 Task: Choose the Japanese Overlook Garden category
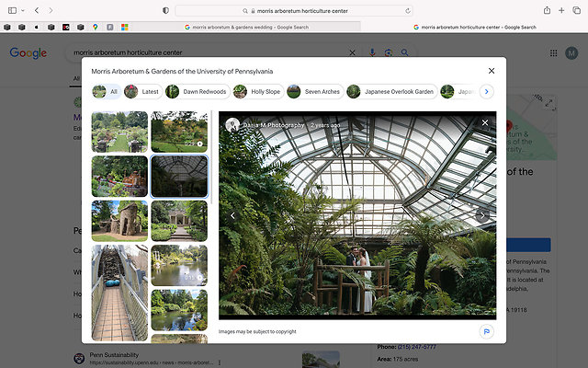390,92
